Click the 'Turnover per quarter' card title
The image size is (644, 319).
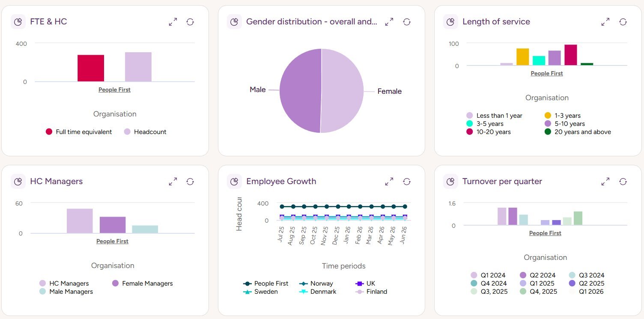pos(502,182)
